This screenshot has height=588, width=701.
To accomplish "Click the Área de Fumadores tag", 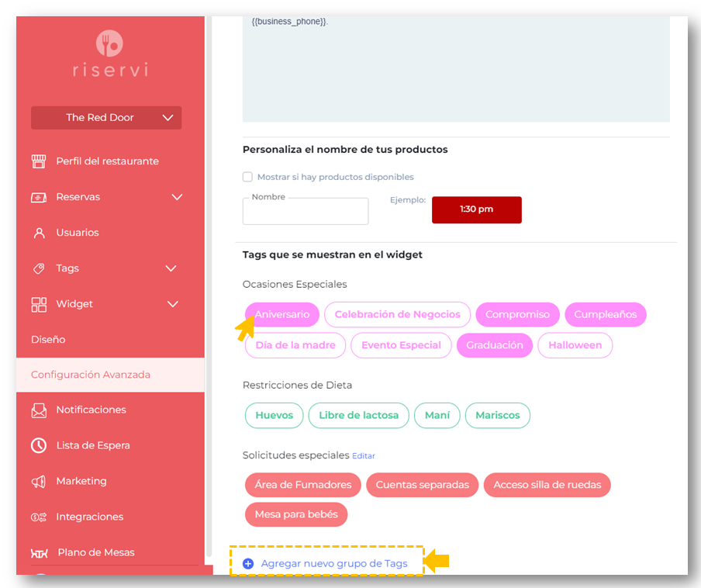I will 303,485.
